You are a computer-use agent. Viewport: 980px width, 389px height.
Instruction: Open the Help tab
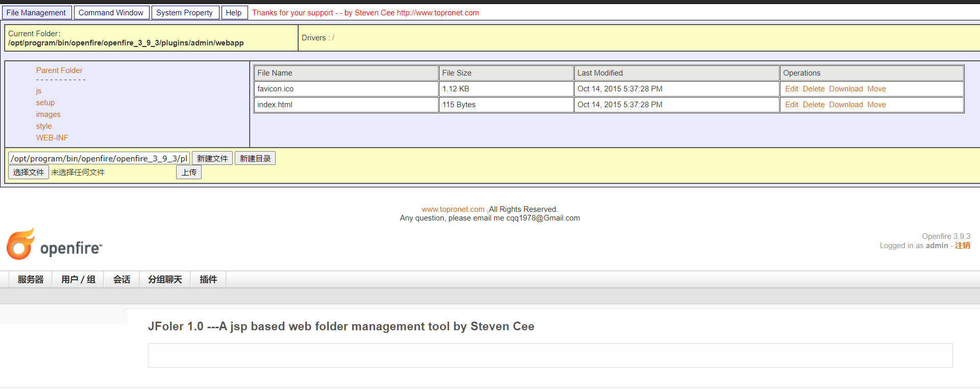tap(234, 13)
